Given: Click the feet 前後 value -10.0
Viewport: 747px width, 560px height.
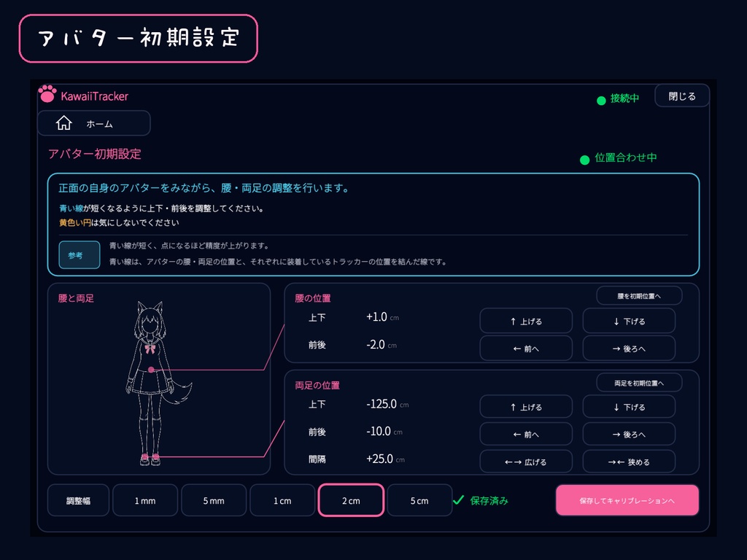Looking at the screenshot, I should pyautogui.click(x=379, y=432).
